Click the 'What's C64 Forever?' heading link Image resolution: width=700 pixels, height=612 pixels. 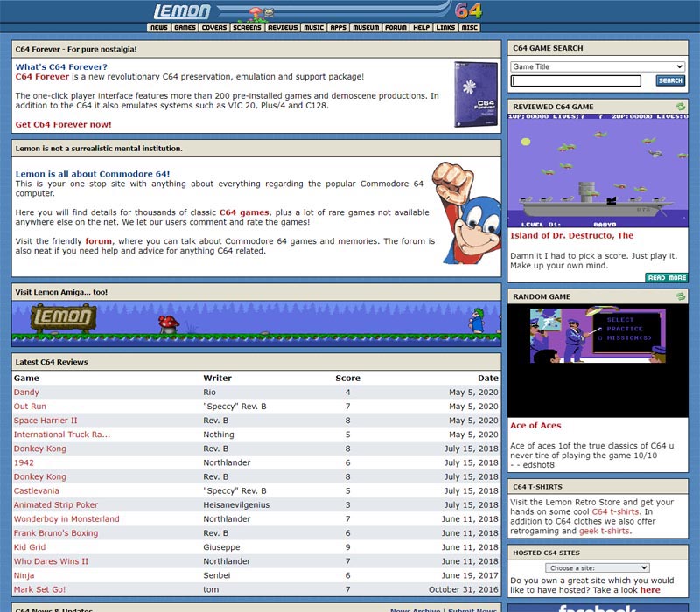click(61, 67)
